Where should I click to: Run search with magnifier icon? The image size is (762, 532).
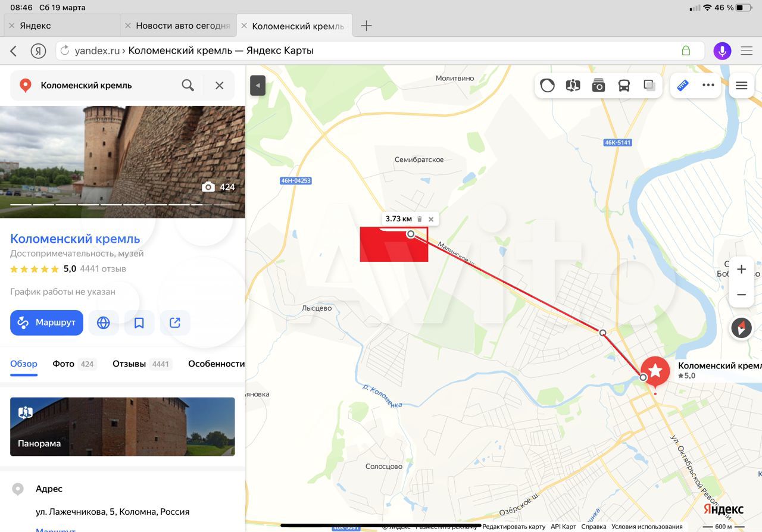[188, 85]
